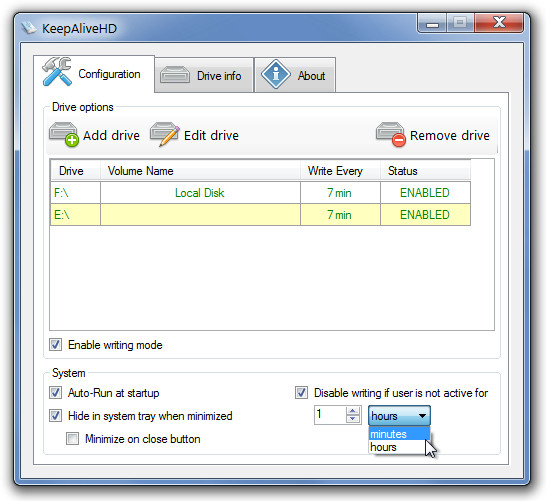Open the About tab

click(x=295, y=75)
